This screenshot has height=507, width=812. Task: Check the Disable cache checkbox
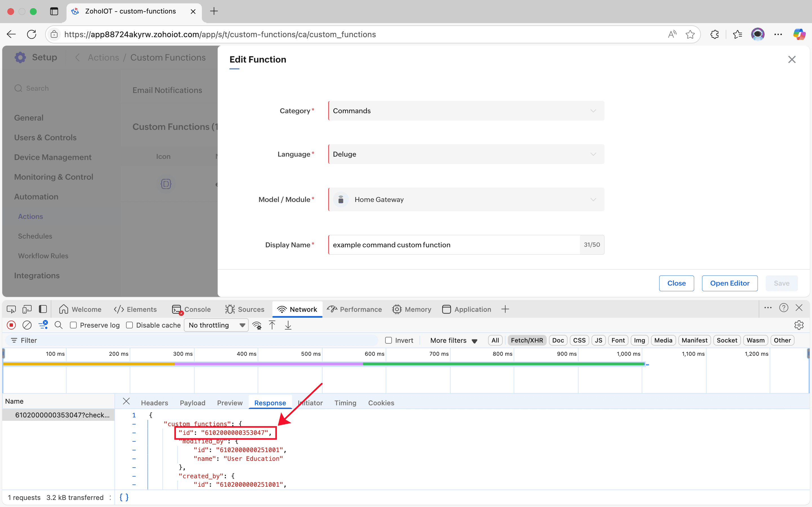[129, 325]
